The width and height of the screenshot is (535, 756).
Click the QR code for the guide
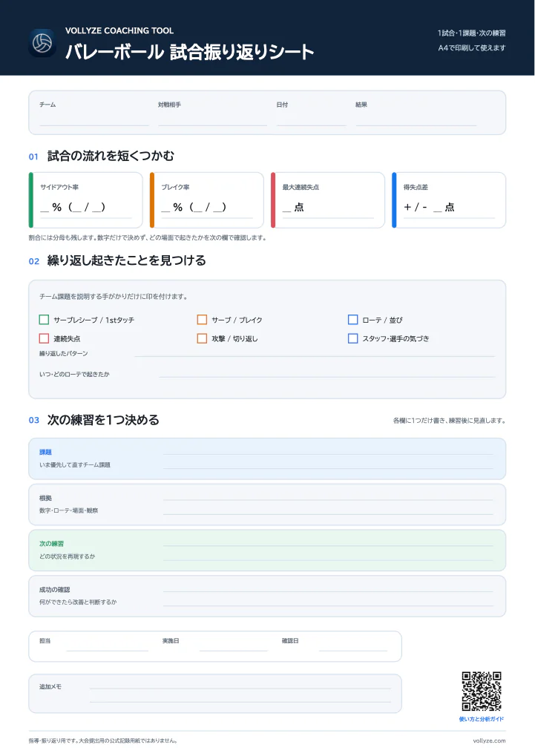click(482, 691)
